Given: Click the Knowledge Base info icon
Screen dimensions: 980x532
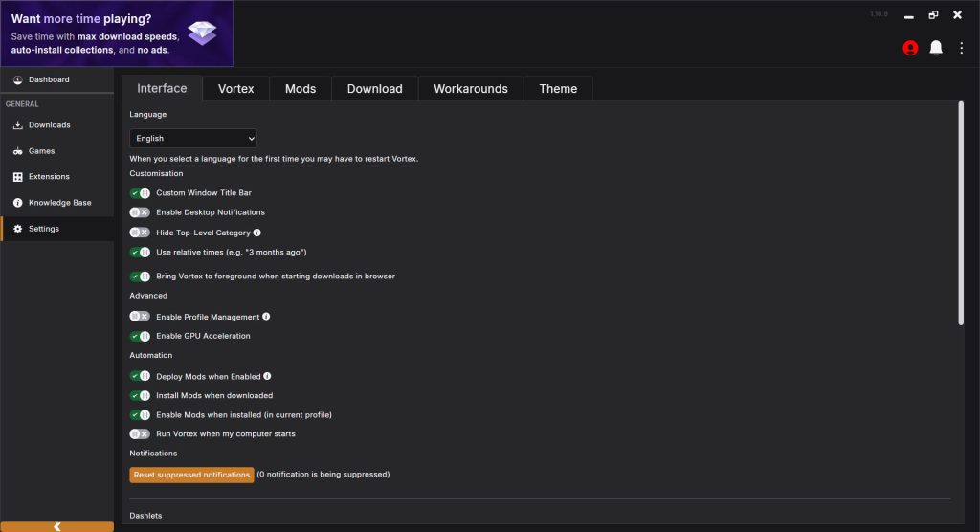Looking at the screenshot, I should click(x=17, y=203).
